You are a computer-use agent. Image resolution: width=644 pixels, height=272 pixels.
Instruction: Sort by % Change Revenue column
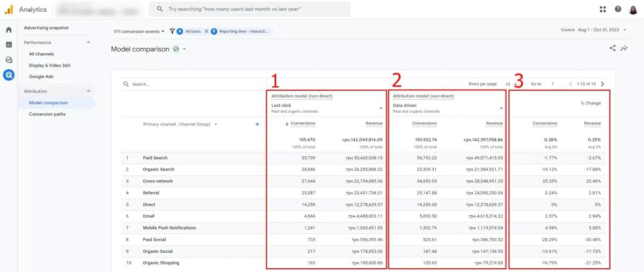(592, 123)
